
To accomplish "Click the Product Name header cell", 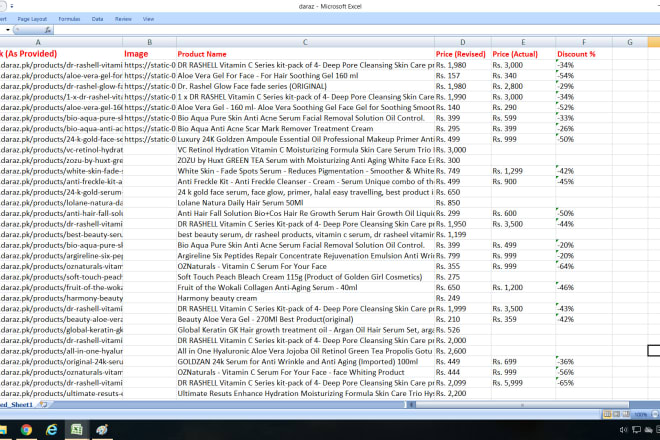I will (305, 54).
